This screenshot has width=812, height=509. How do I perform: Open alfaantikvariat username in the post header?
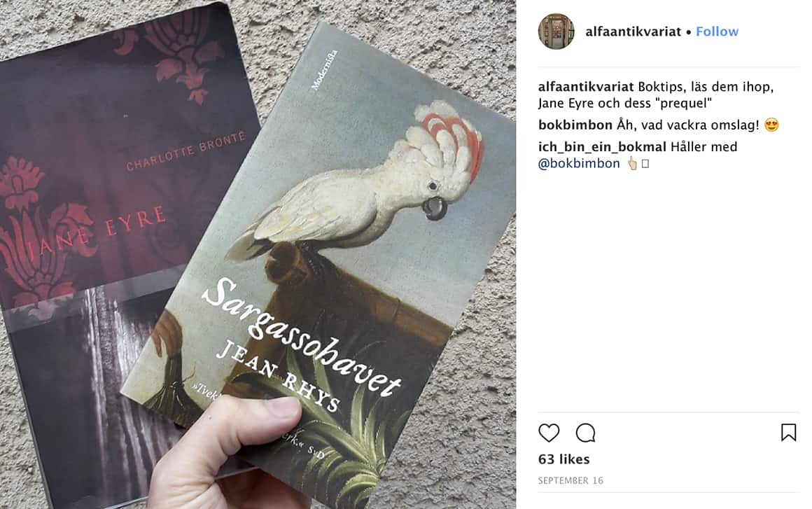tap(633, 32)
